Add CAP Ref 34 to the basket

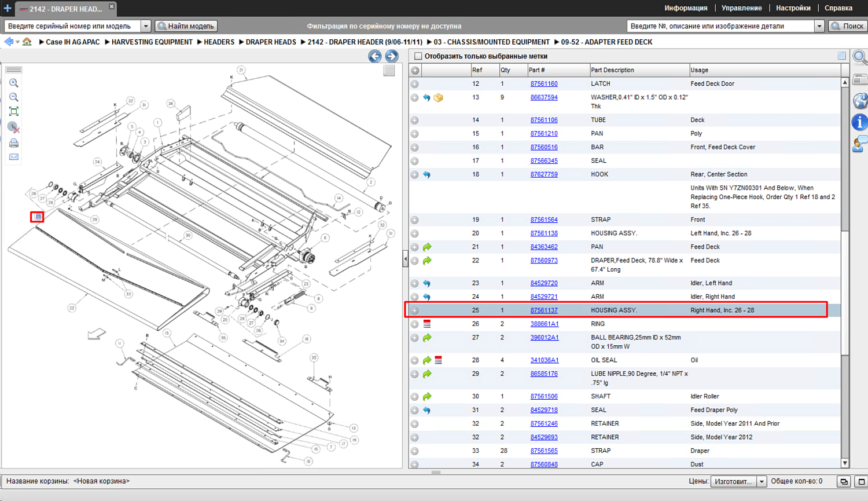coord(415,465)
